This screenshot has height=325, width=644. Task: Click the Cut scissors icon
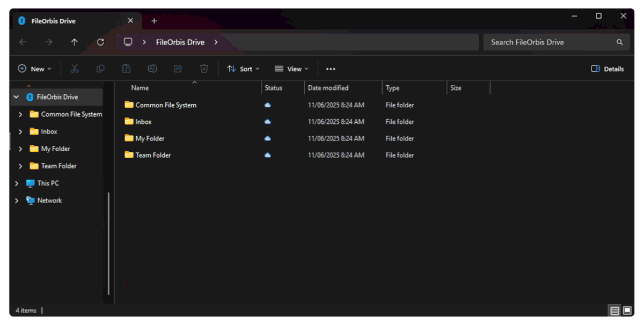[75, 69]
